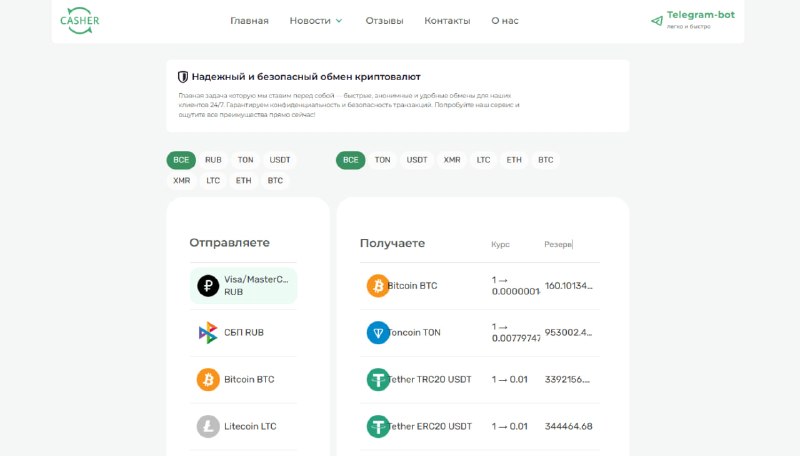Select the ВСЕ filter in the receive filters
The image size is (800, 456).
point(351,160)
